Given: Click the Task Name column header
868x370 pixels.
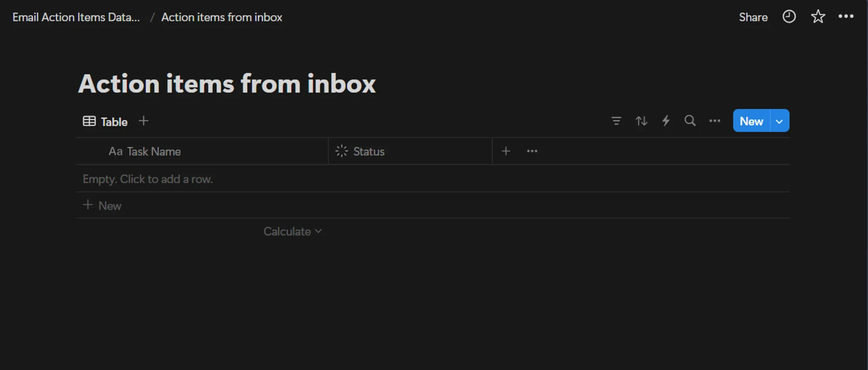Looking at the screenshot, I should (202, 151).
